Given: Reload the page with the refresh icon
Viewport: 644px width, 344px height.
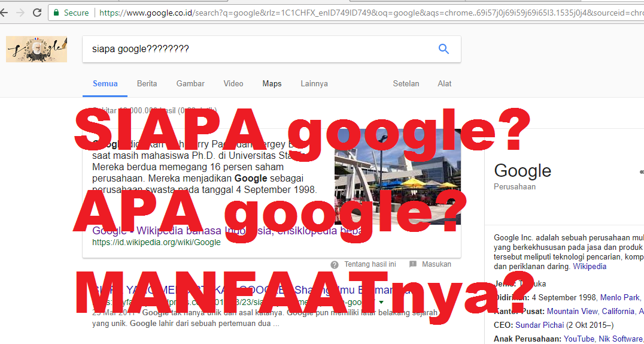Looking at the screenshot, I should [x=37, y=13].
